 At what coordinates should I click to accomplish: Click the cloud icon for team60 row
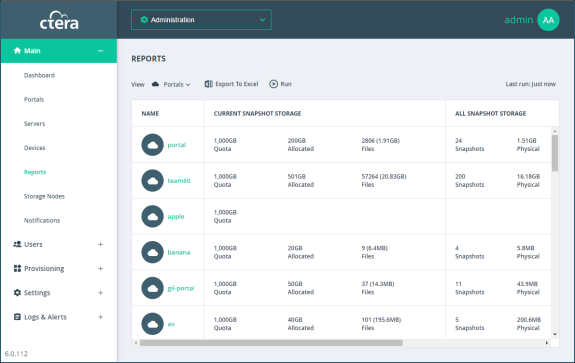153,180
